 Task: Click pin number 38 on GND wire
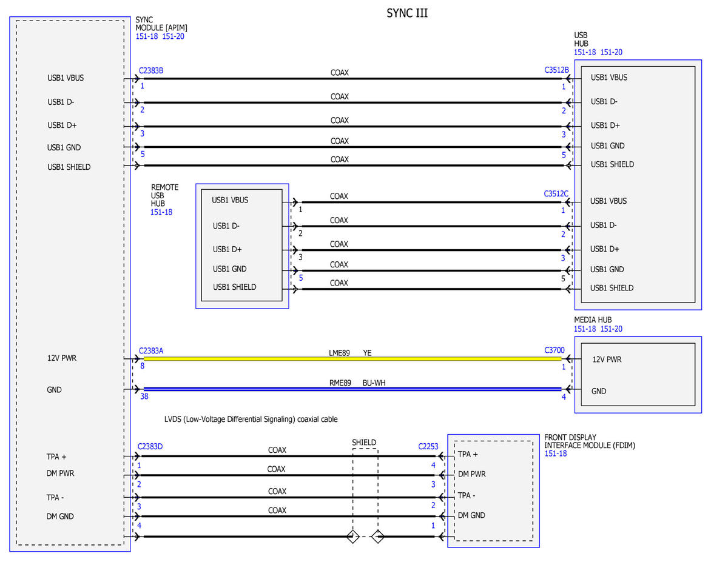[x=144, y=396]
